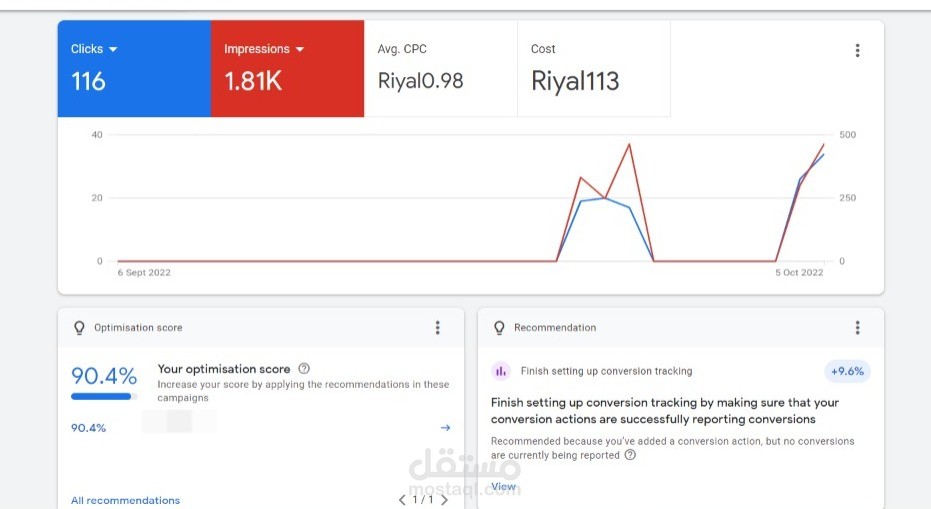Click the optimisation score progress bar

point(104,396)
